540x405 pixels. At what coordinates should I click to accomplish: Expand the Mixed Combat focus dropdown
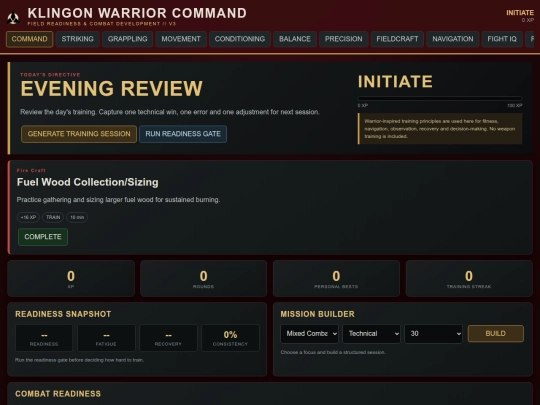tap(309, 334)
